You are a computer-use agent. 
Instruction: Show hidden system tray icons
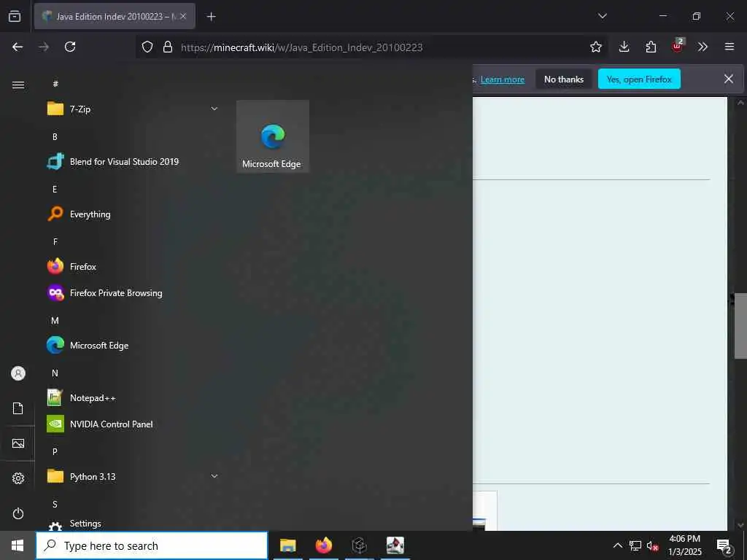point(617,545)
